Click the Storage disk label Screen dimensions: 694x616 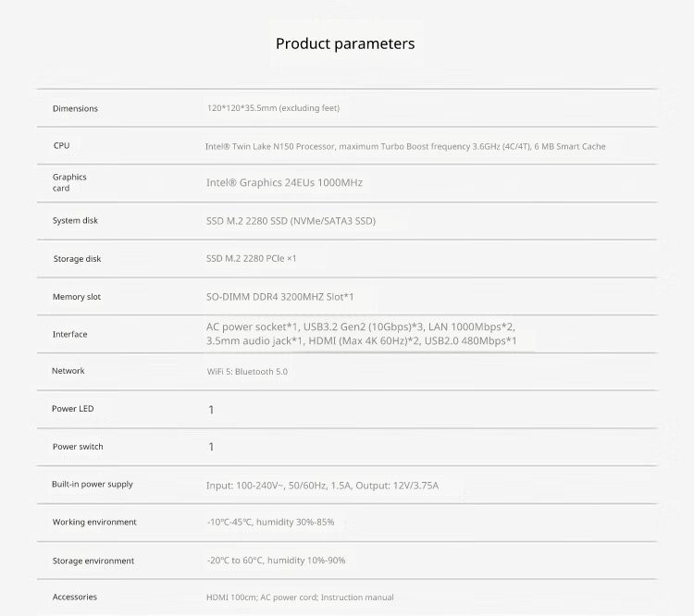point(77,259)
